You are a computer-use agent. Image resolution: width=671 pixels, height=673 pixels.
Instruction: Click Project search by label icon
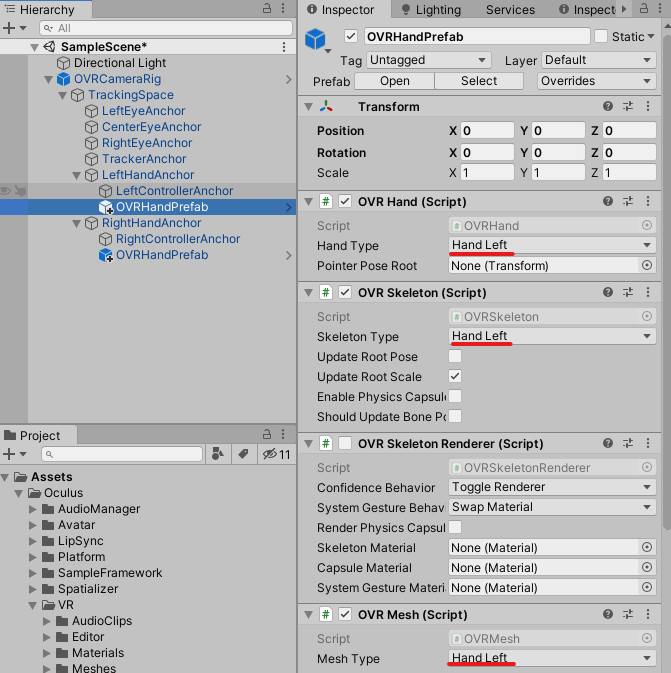243,454
